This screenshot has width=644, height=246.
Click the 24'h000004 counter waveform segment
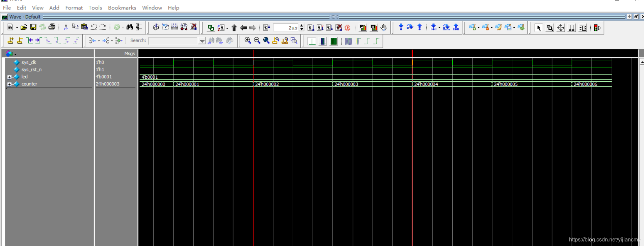click(452, 84)
